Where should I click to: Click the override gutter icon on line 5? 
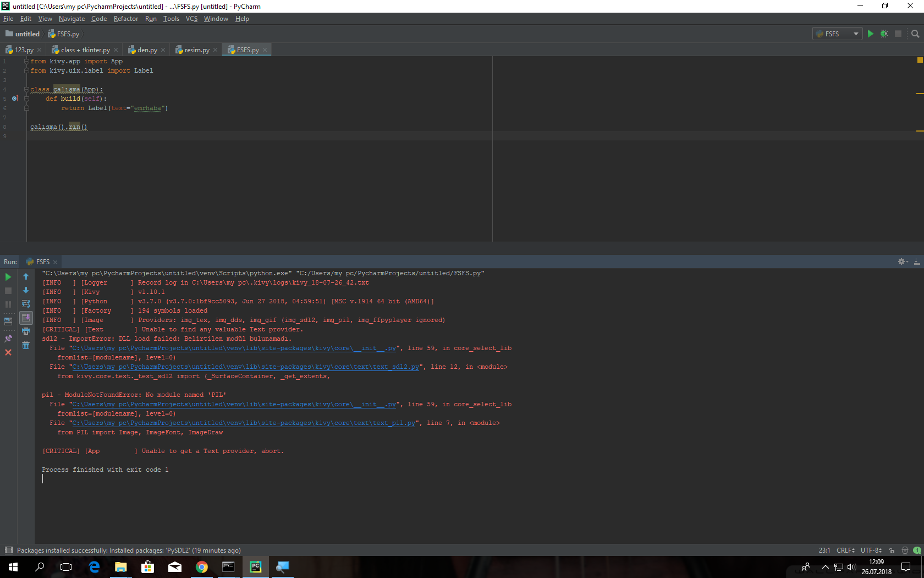(x=15, y=99)
